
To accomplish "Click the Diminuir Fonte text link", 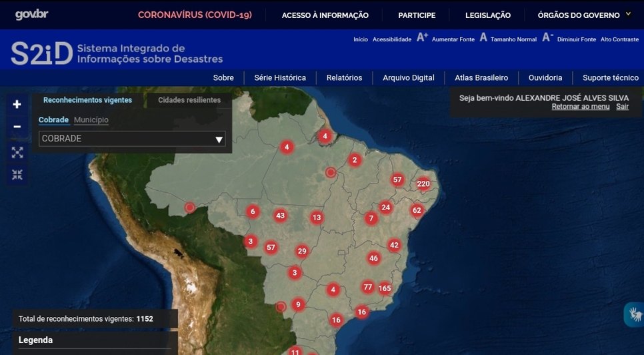I will coord(577,39).
